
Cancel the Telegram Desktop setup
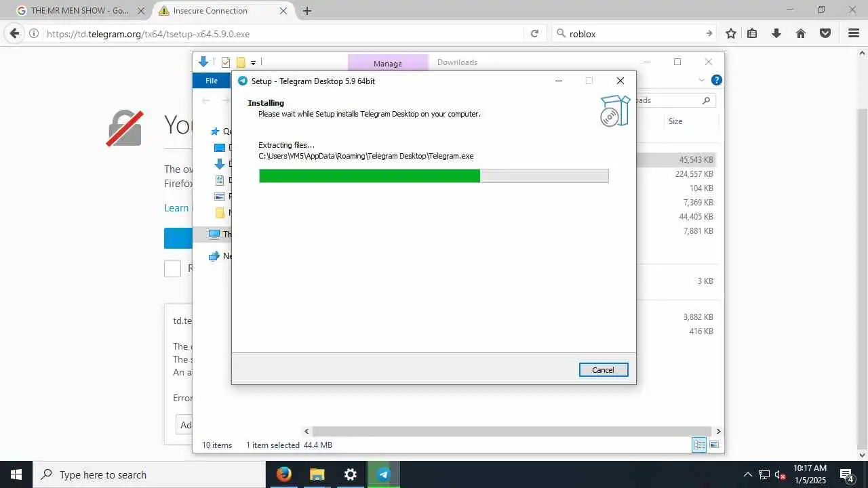[604, 369]
